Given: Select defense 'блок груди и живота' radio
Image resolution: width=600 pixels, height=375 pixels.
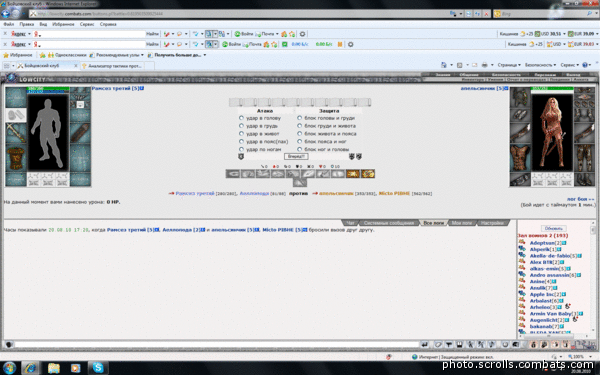Looking at the screenshot, I should 300,126.
